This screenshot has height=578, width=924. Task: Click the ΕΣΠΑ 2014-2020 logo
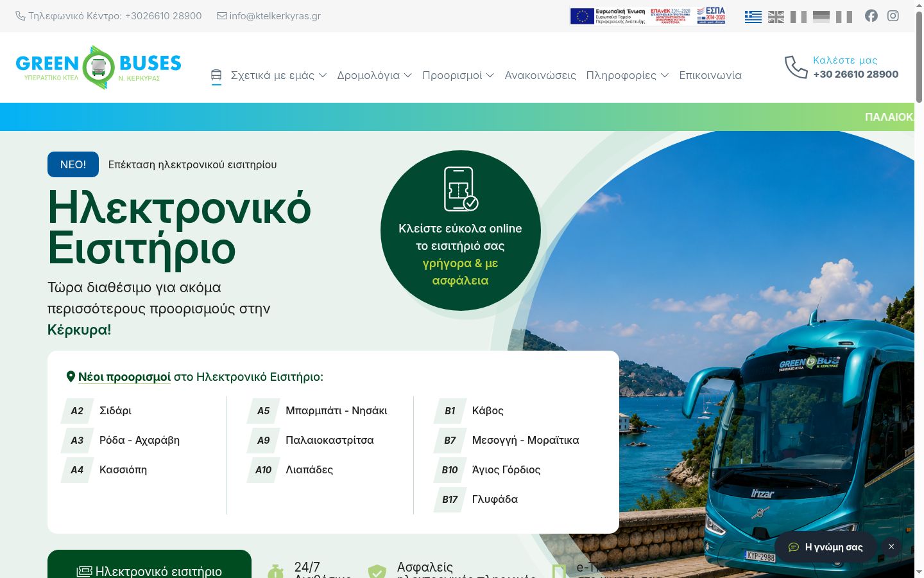[711, 15]
